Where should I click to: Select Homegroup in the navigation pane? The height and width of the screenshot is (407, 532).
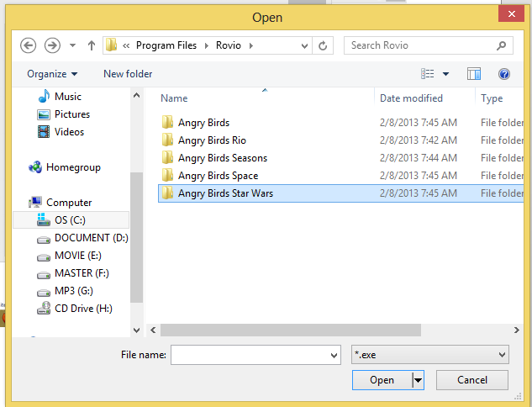[x=65, y=167]
